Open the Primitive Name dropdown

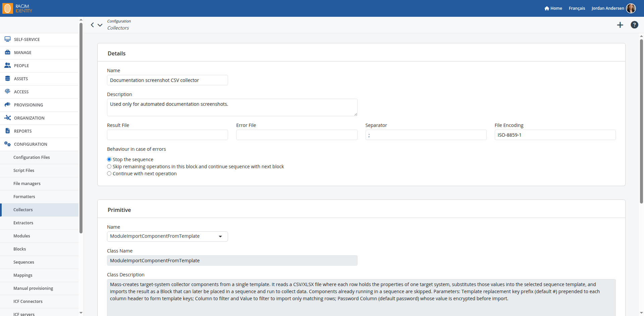coord(167,236)
